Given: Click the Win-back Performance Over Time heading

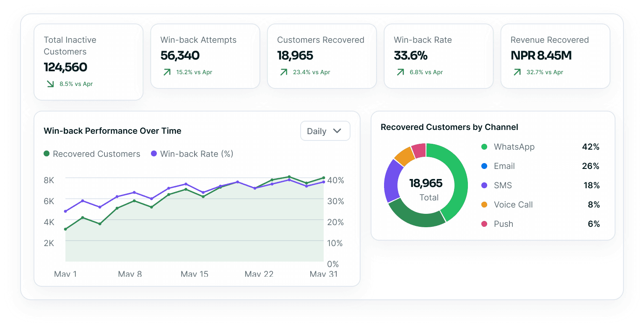Looking at the screenshot, I should [112, 131].
